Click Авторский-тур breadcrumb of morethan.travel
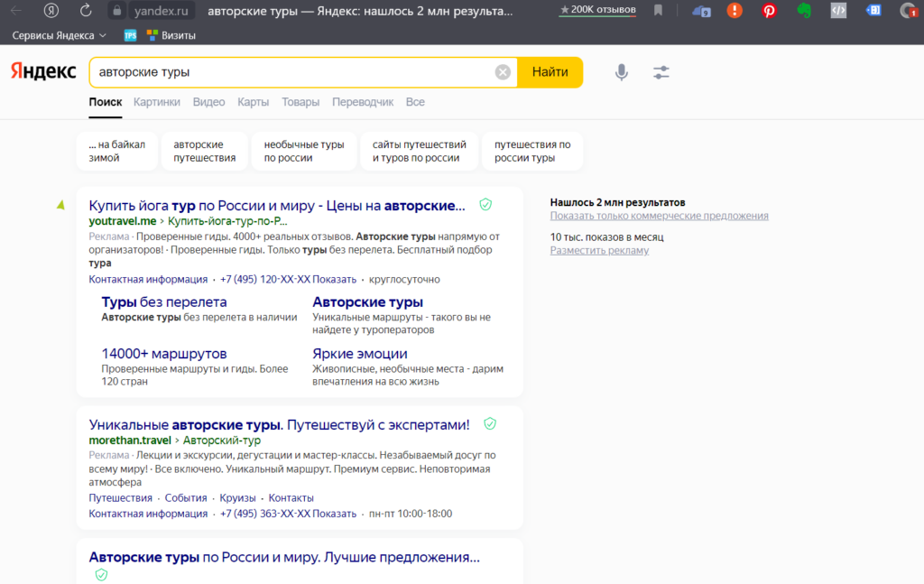The width and height of the screenshot is (924, 584). (x=222, y=440)
